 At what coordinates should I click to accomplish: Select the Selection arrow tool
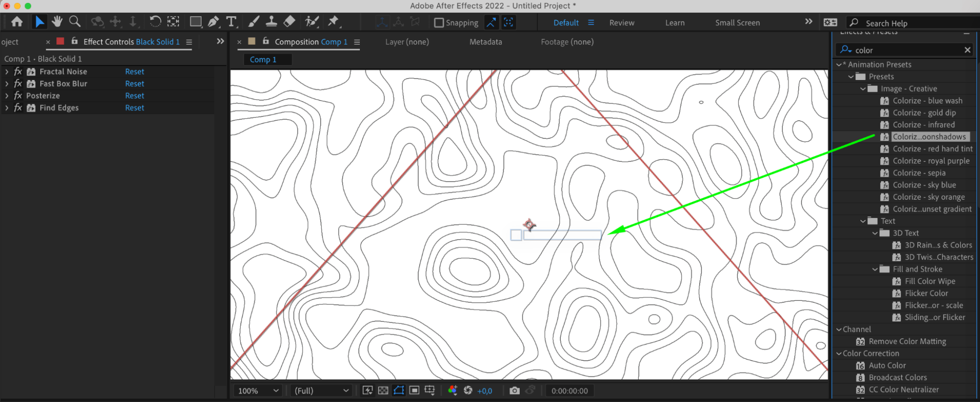point(39,22)
